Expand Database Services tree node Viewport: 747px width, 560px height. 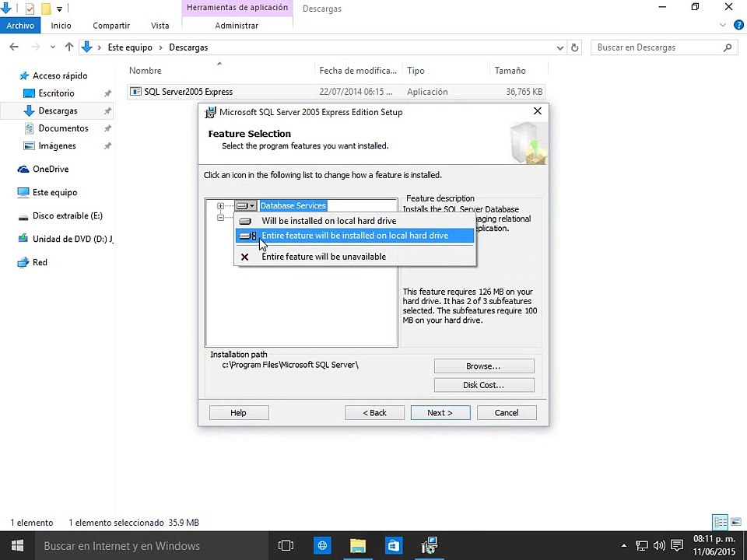coord(220,206)
